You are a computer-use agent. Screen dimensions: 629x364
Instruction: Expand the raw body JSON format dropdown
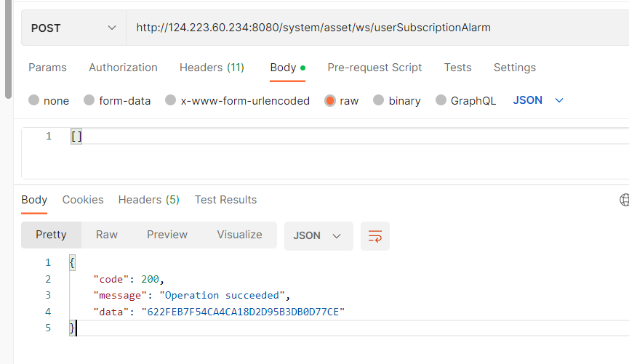point(538,100)
